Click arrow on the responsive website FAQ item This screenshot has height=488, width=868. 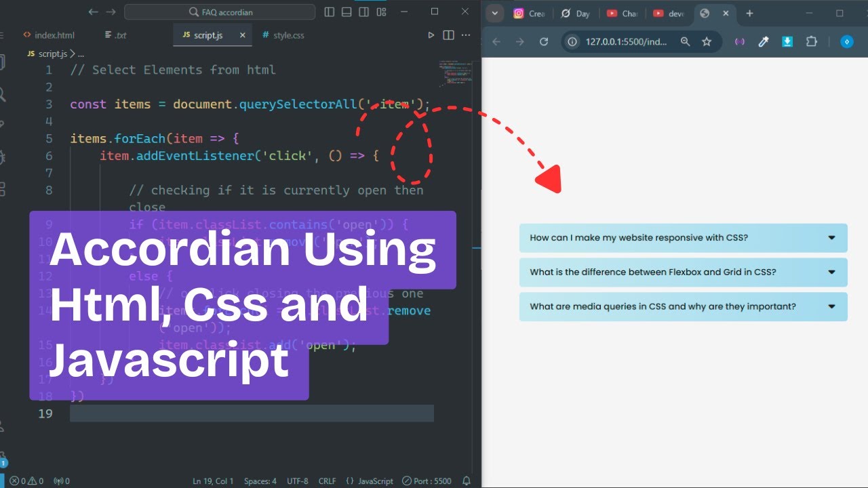click(832, 238)
